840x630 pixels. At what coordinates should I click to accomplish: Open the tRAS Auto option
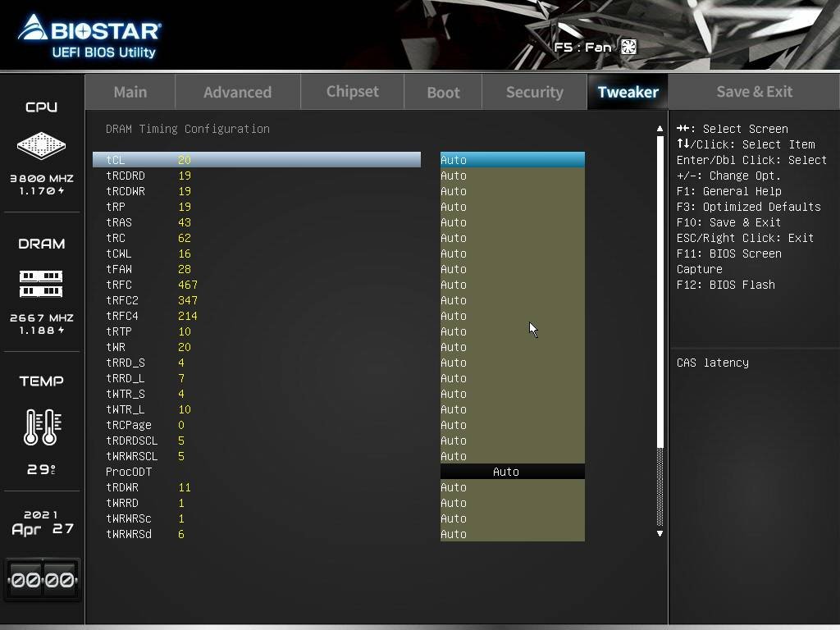512,222
